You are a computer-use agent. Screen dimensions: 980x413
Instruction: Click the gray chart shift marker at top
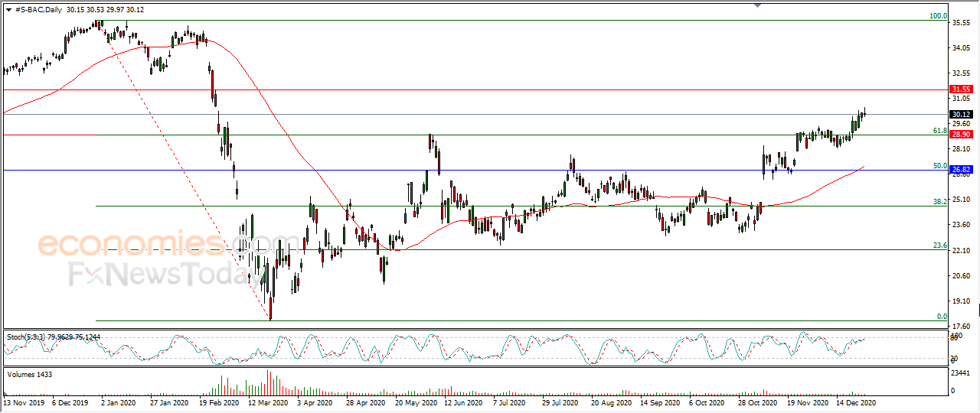point(758,5)
